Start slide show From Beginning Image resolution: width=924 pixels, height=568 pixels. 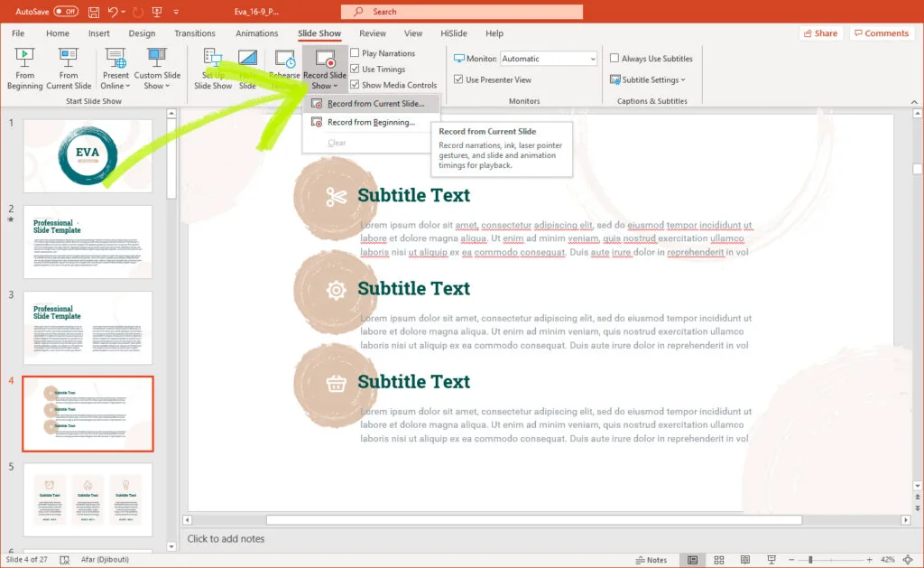coord(24,69)
